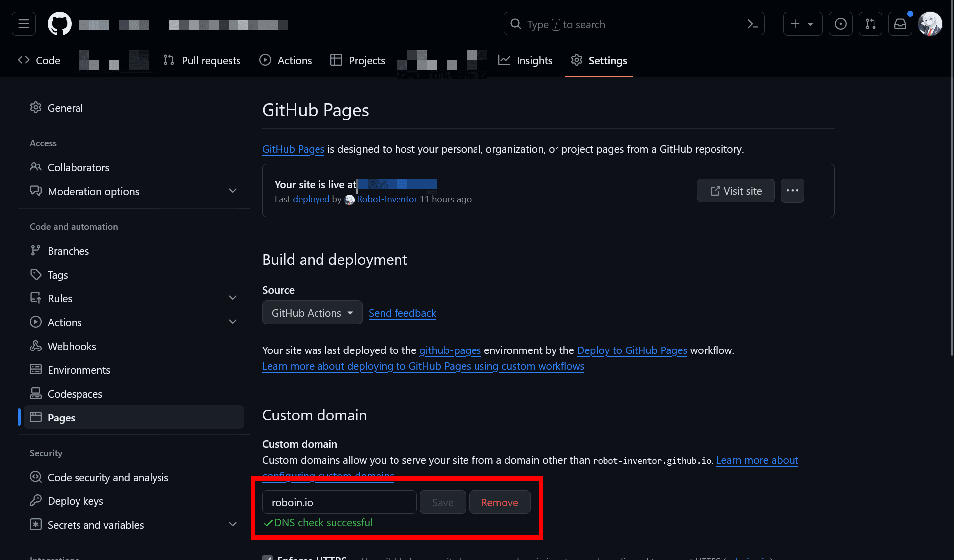954x560 pixels.
Task: Open Learn more about custom workflows link
Action: pyautogui.click(x=423, y=366)
